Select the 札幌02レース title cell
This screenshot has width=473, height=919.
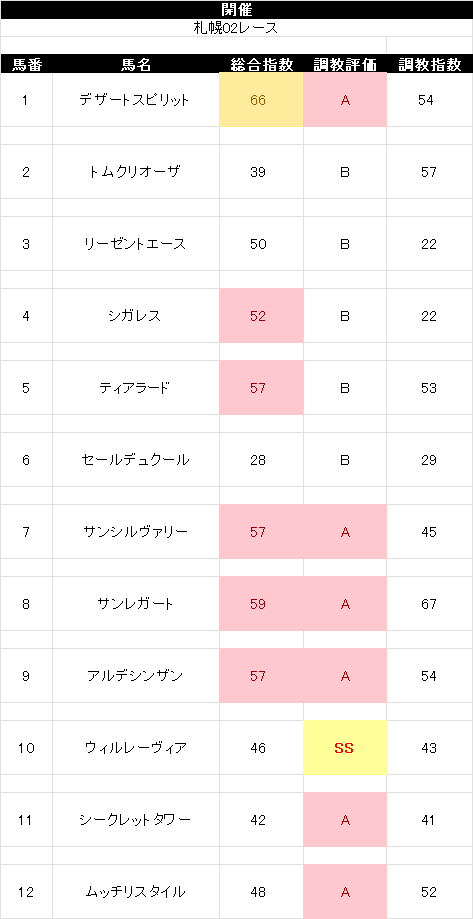click(236, 28)
